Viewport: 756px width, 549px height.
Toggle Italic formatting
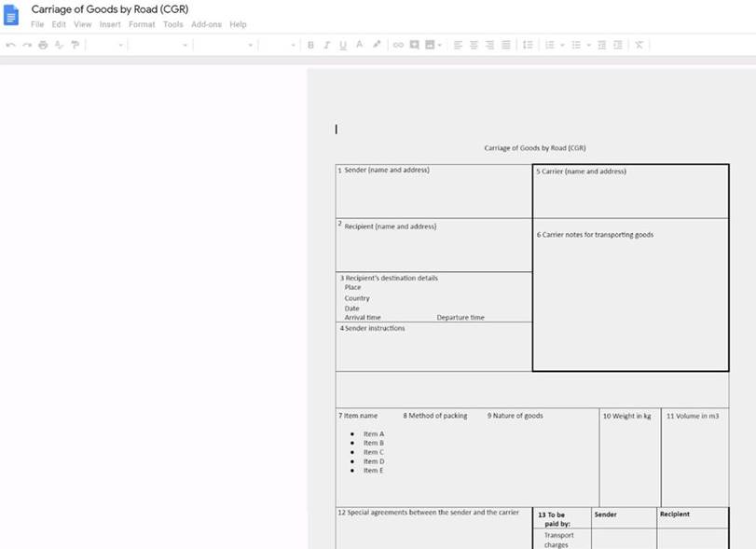[x=326, y=45]
